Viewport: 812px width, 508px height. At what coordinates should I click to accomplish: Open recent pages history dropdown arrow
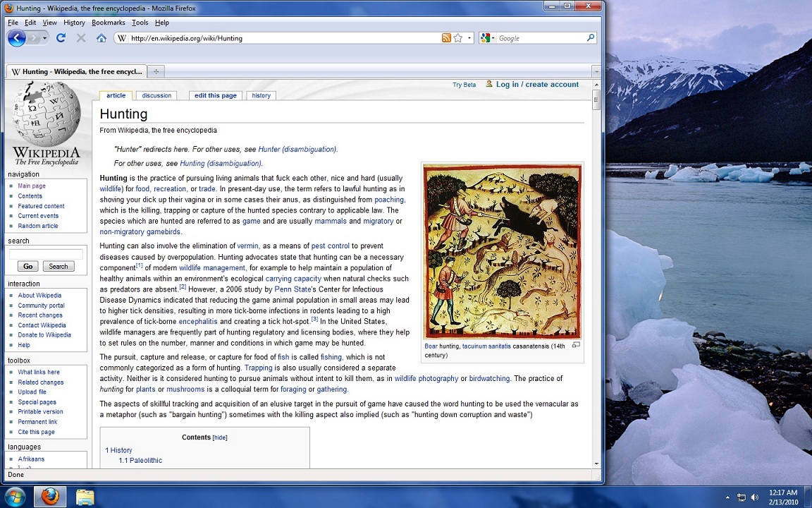click(x=44, y=38)
